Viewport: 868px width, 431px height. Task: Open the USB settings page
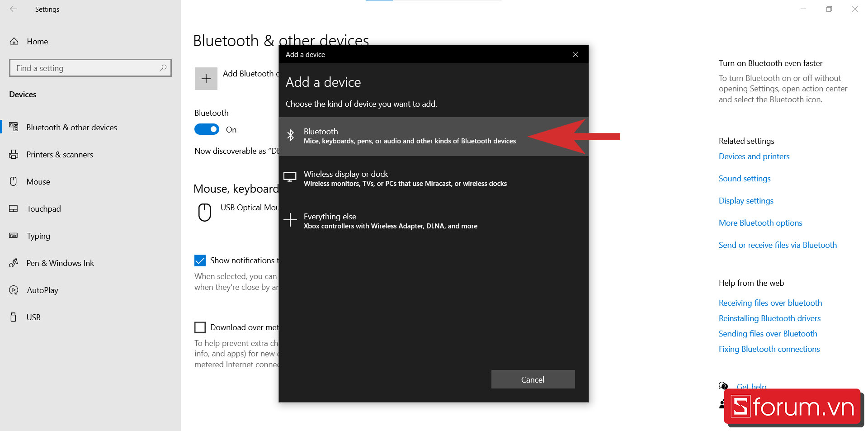(x=33, y=317)
